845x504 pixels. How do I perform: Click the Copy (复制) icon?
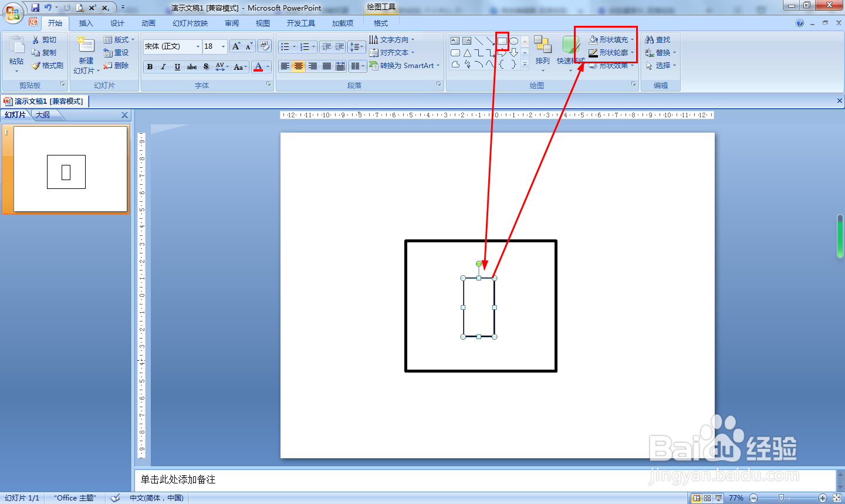click(x=36, y=53)
